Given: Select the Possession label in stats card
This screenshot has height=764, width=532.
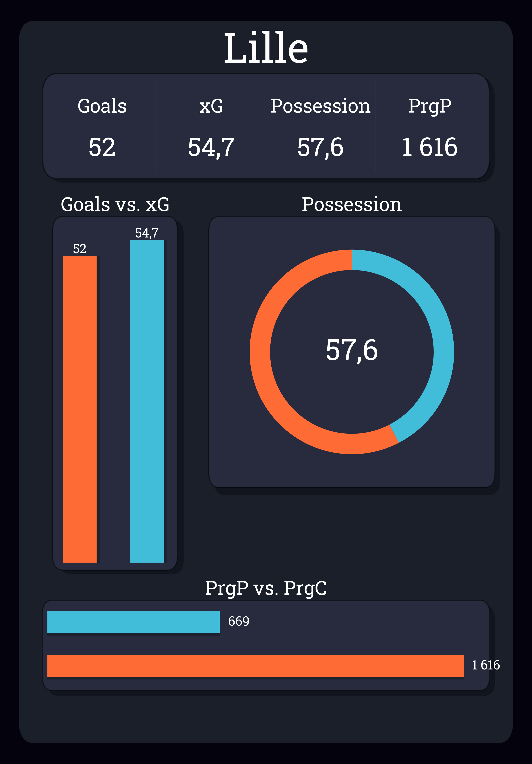Looking at the screenshot, I should pyautogui.click(x=320, y=106).
